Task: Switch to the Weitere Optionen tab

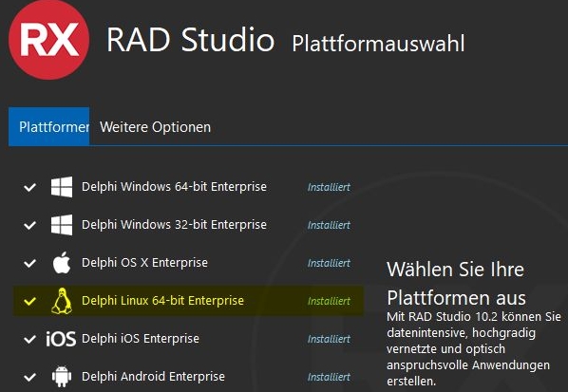Action: 155,127
